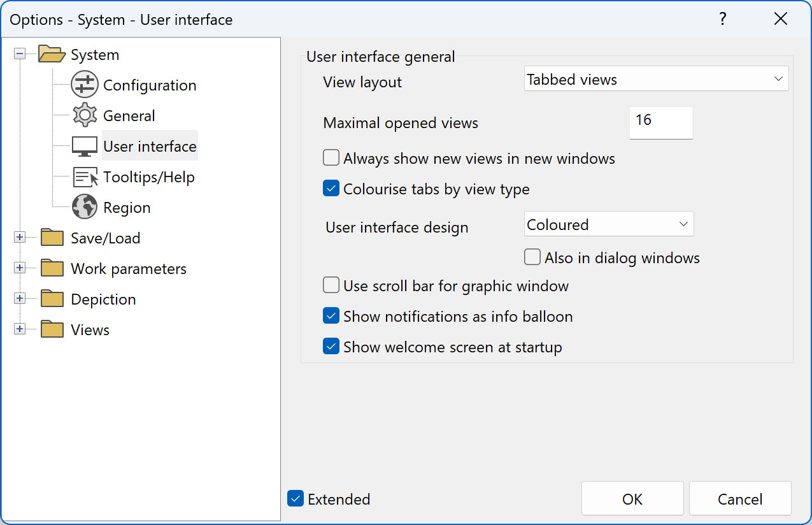Confirm settings with OK button

click(x=632, y=498)
